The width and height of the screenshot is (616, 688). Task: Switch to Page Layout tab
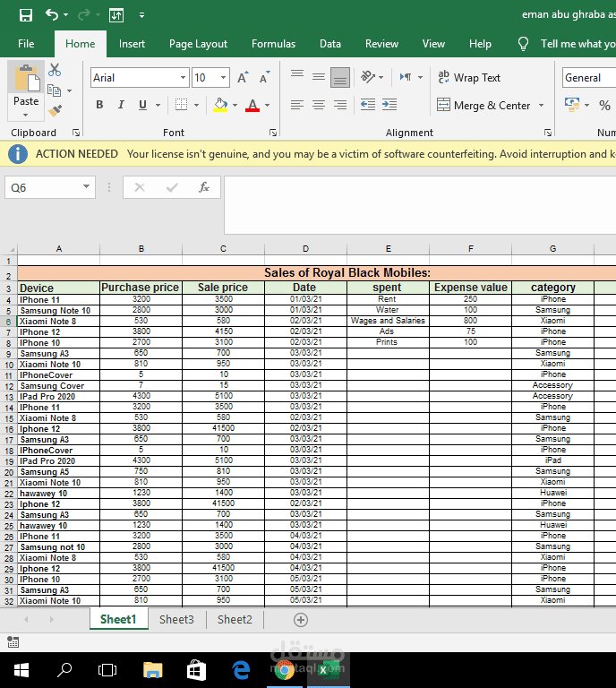click(198, 44)
